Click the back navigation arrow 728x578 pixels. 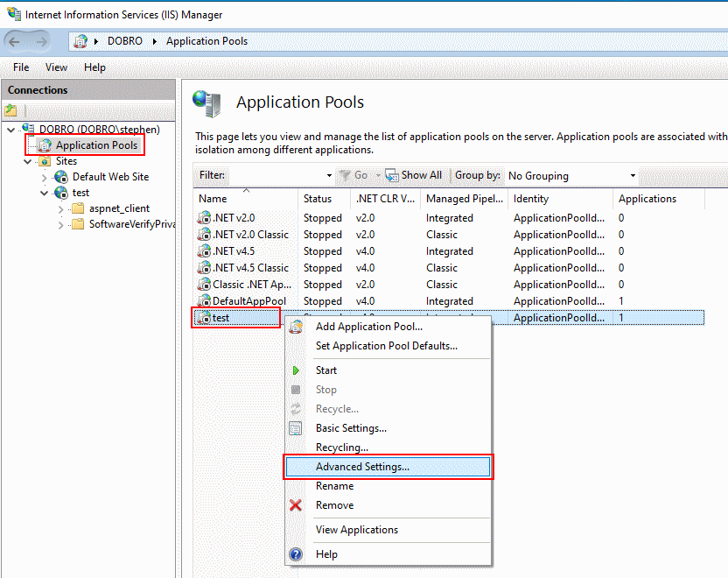tap(14, 42)
